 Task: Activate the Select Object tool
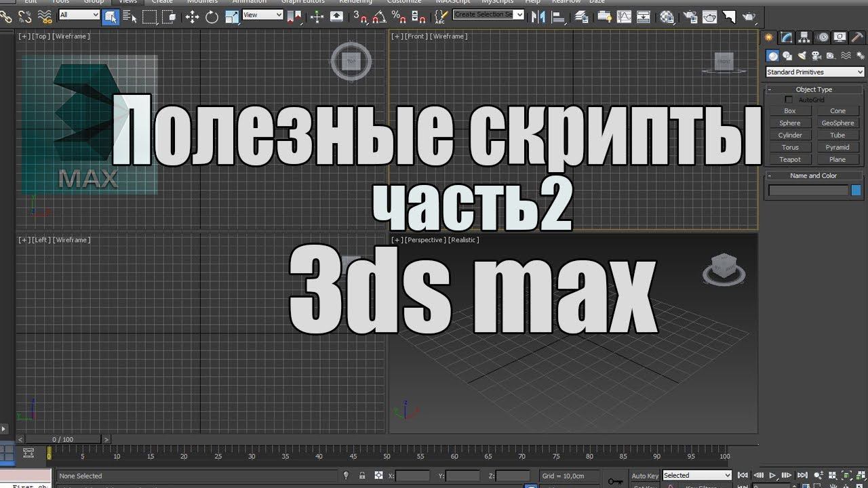tap(111, 16)
